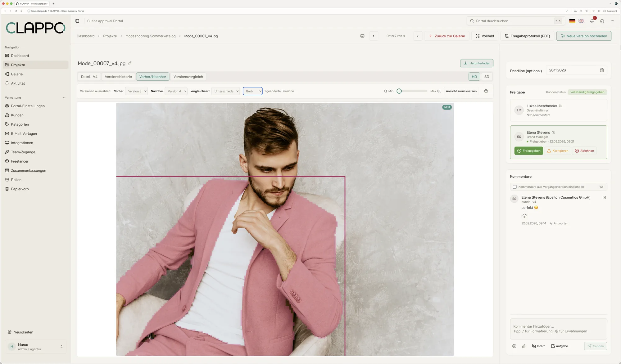Screen dimensions: 621x364
Task: Click Neue Version hochladen
Action: coord(584,36)
